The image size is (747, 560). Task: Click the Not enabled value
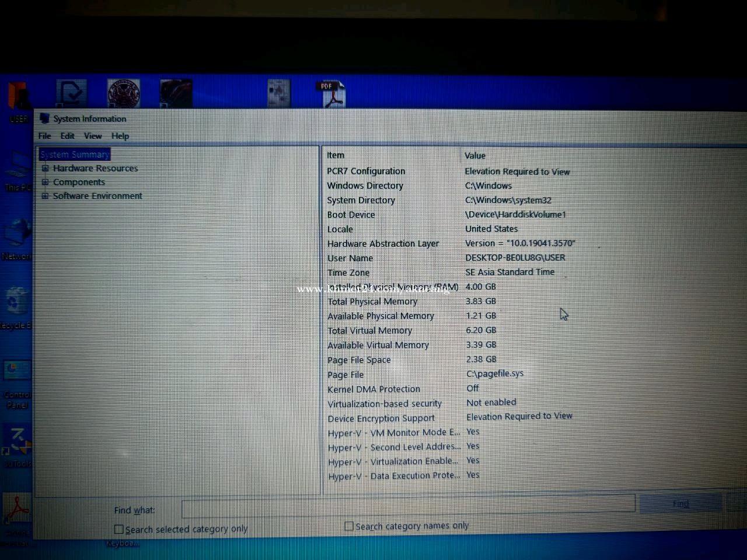click(491, 402)
